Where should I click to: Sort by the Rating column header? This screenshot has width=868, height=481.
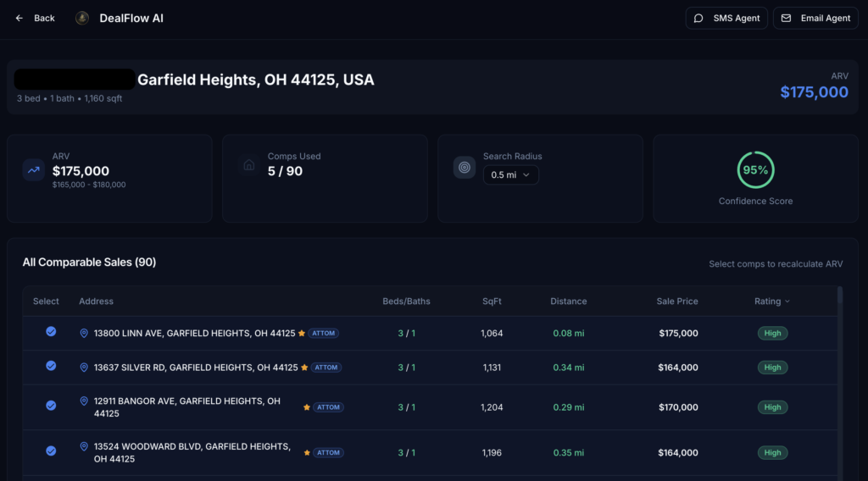click(x=771, y=301)
